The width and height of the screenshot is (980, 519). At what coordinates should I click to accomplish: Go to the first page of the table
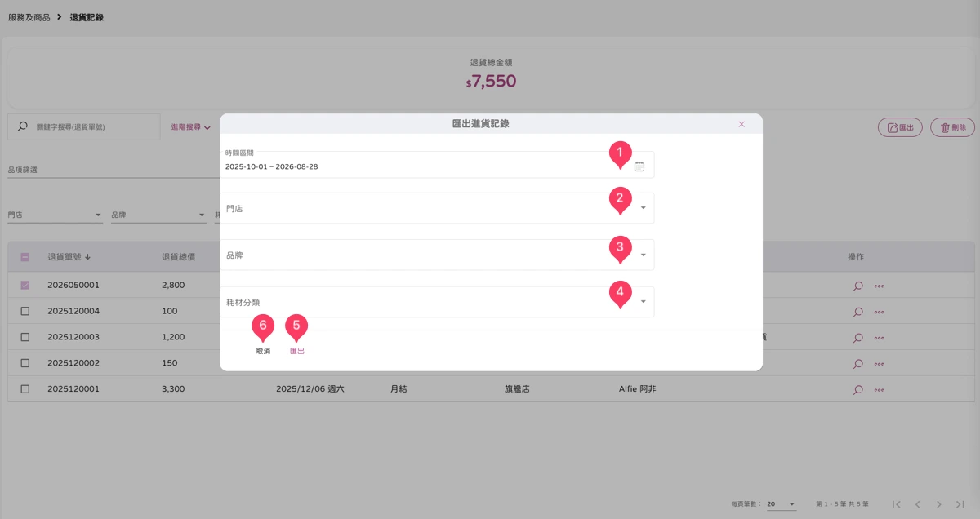[897, 504]
